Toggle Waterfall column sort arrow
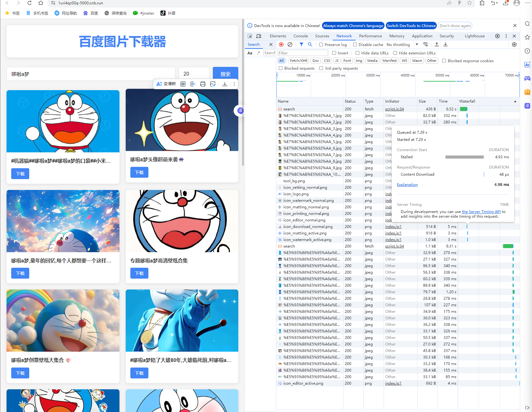 [x=515, y=101]
